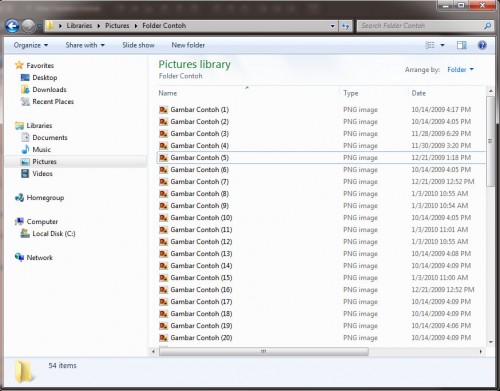The height and width of the screenshot is (391, 500).
Task: Click the PNG icon of Gambar Contoh (12)
Action: 163,242
